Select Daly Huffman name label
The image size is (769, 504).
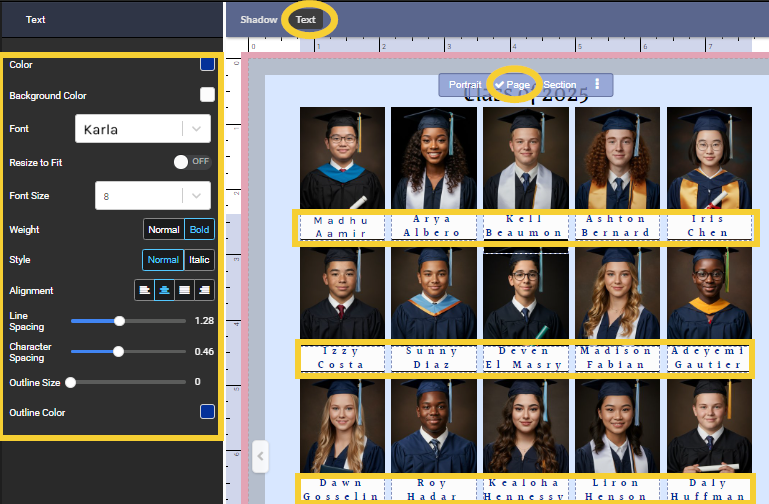point(709,490)
